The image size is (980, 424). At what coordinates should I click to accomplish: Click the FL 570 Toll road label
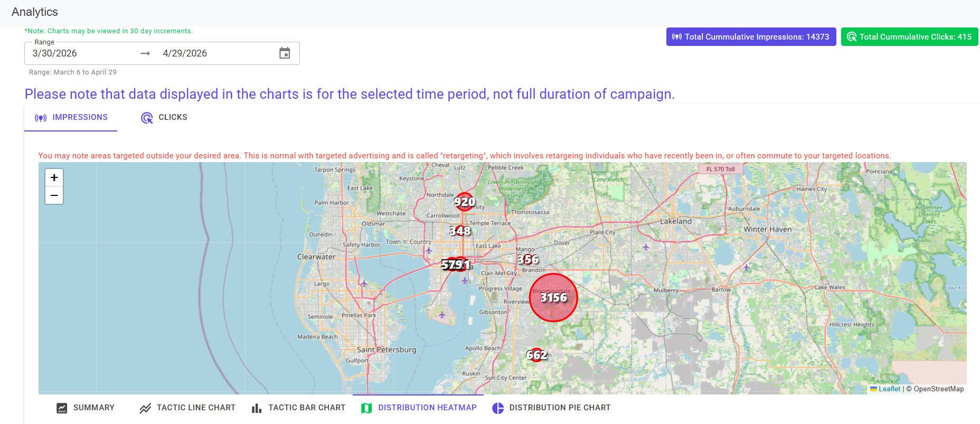coord(721,169)
